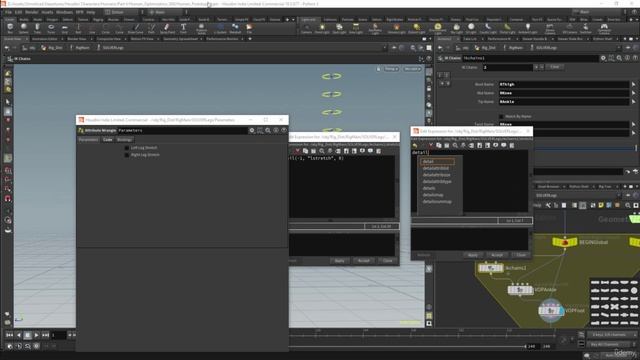This screenshot has height=360, width=640.
Task: Open the Edit menu
Action: tap(18, 12)
